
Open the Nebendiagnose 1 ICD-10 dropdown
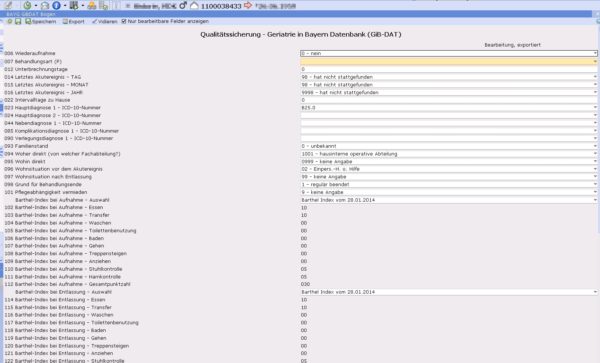448,123
